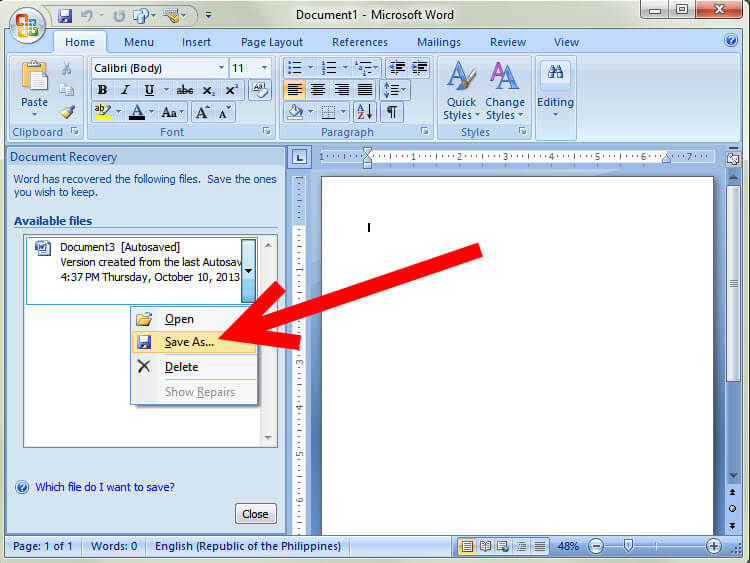
Task: Toggle Align Text Right
Action: point(342,90)
